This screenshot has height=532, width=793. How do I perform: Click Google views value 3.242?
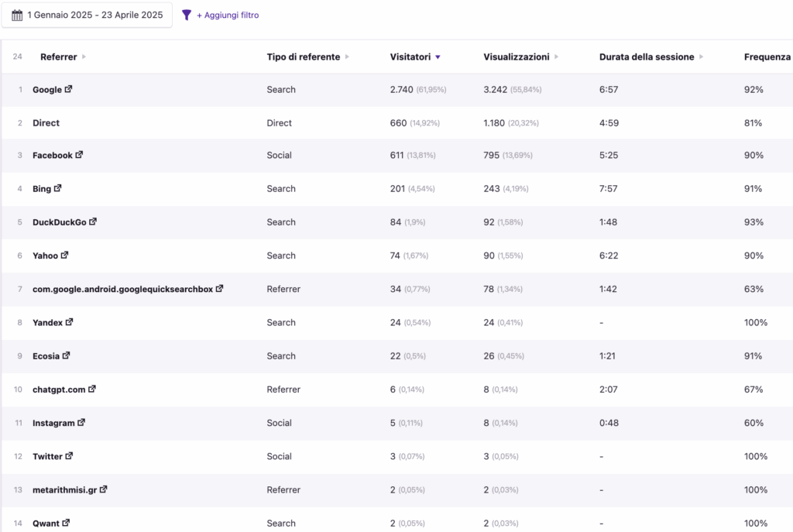pos(495,90)
